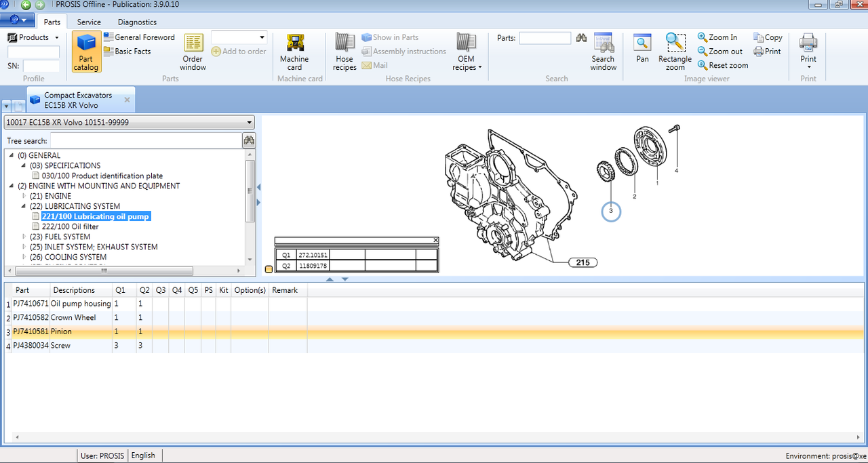Close the Q1 Q2 legend box

coord(435,240)
